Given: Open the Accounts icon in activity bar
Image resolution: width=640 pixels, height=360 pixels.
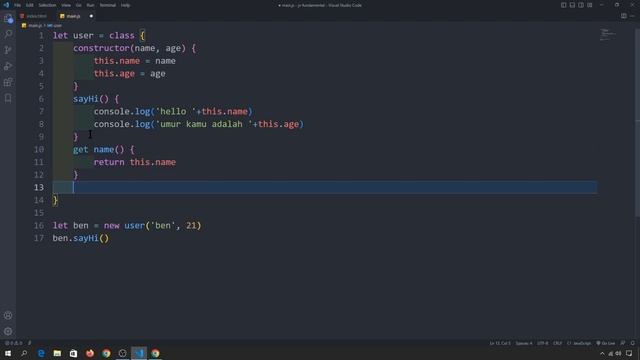Looking at the screenshot, I should (x=8, y=316).
